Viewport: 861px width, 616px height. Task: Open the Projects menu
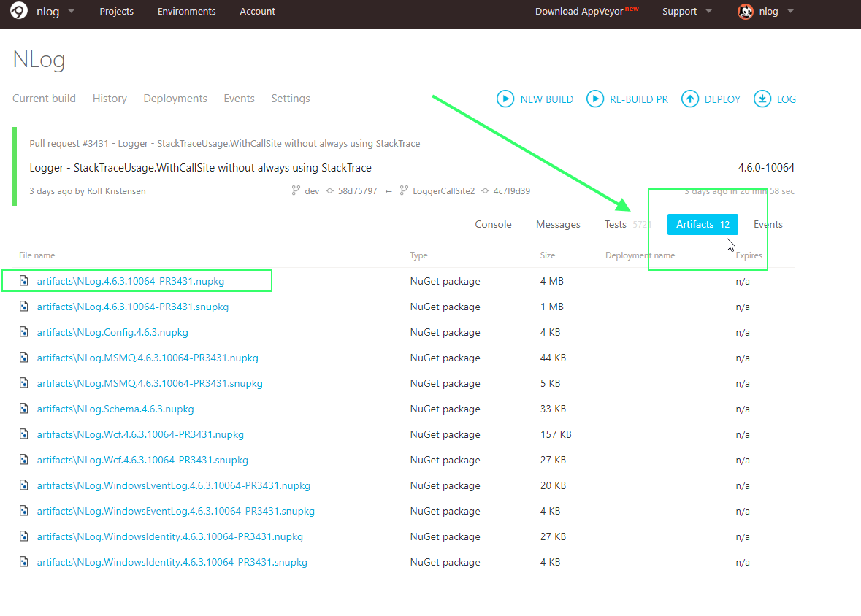116,11
